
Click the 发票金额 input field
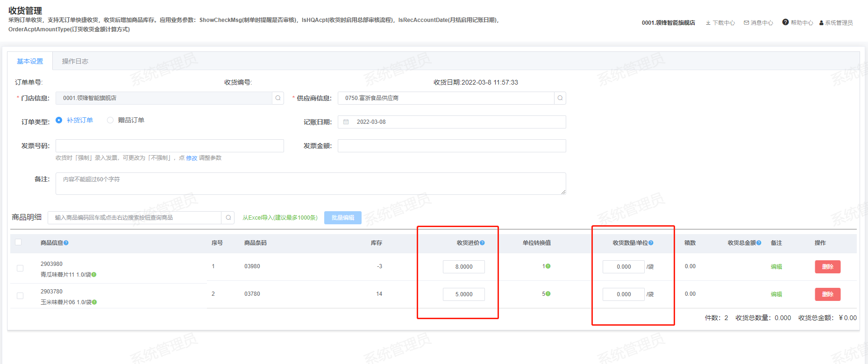click(452, 146)
